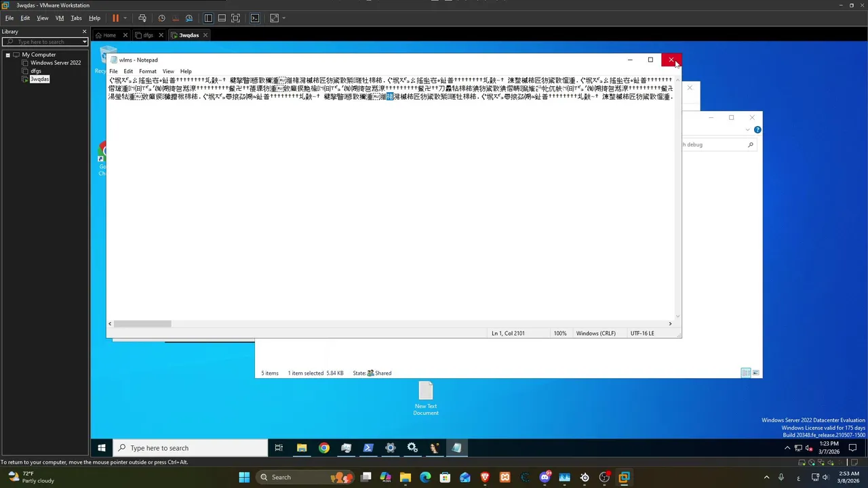Close the Home tab
868x488 pixels.
tap(125, 35)
